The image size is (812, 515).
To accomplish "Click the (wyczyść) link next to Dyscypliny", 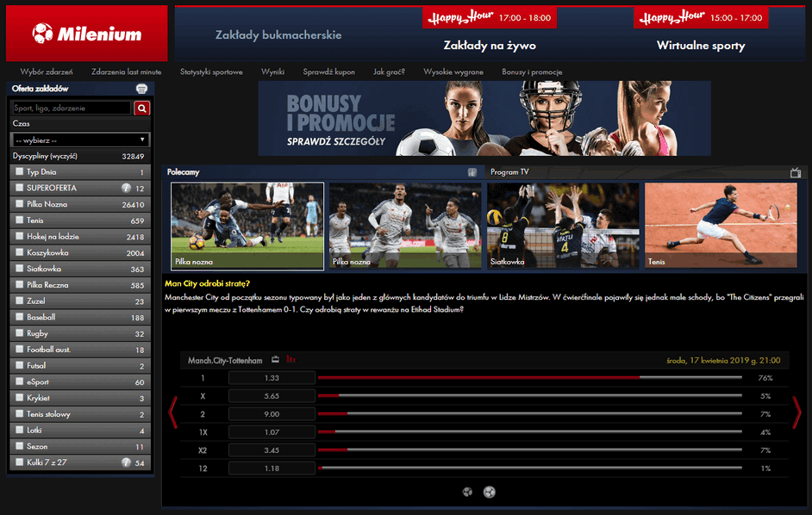I will point(64,157).
